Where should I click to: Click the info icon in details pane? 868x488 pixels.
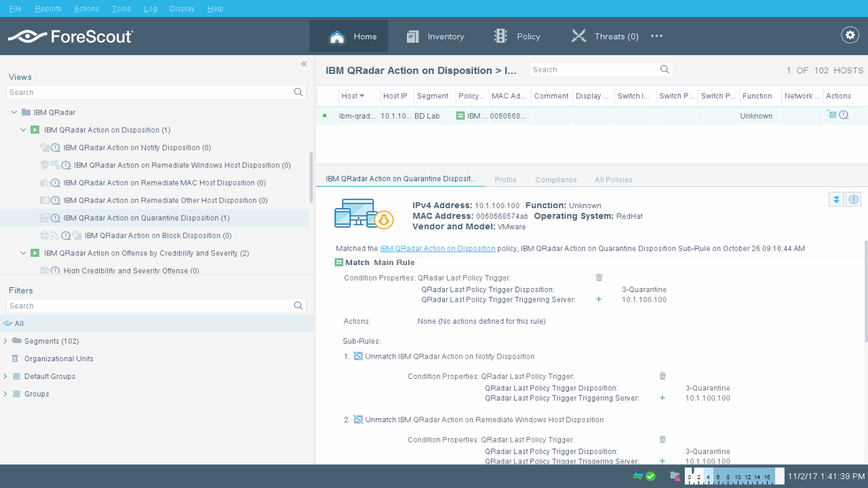click(x=854, y=199)
